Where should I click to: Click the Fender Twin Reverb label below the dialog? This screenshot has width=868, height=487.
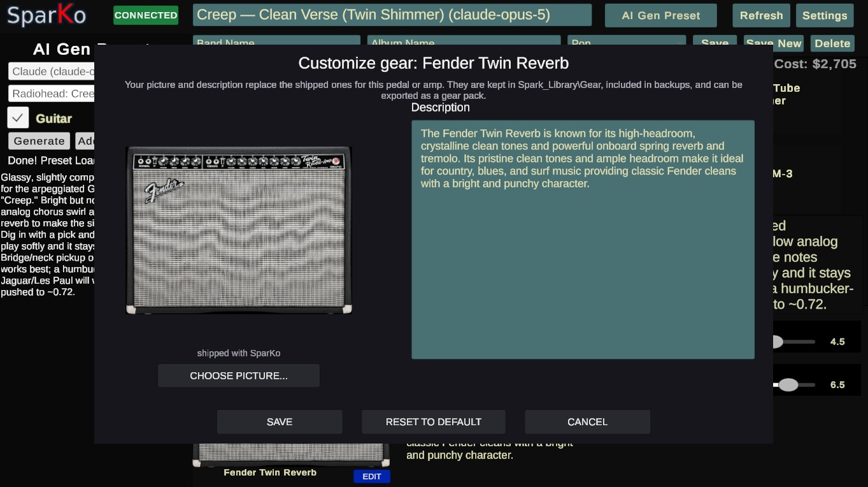[270, 472]
